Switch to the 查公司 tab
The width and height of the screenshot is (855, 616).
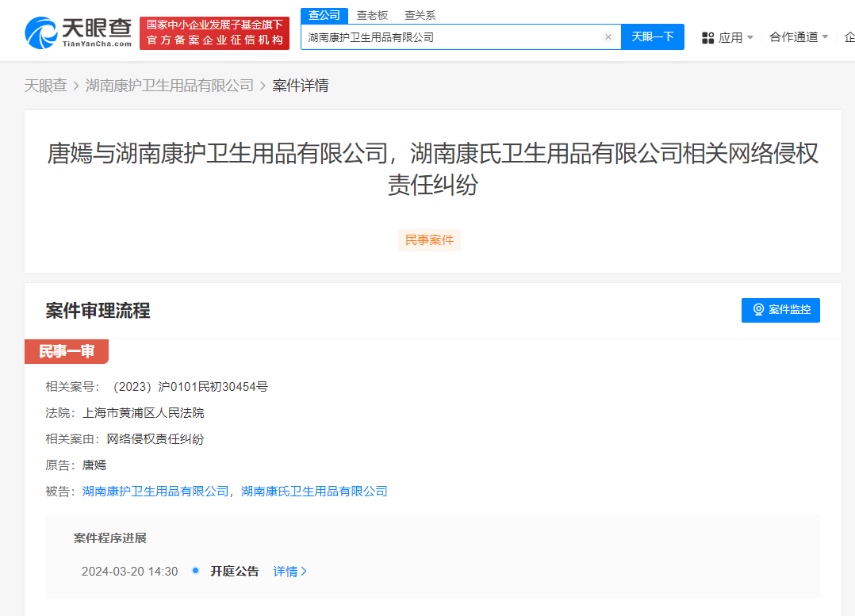(324, 16)
